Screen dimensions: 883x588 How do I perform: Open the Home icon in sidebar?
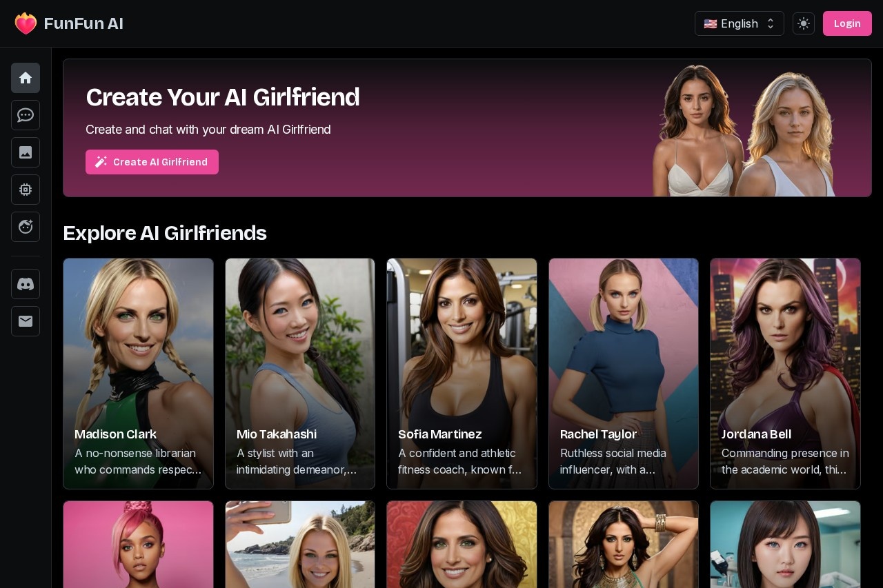(x=26, y=78)
